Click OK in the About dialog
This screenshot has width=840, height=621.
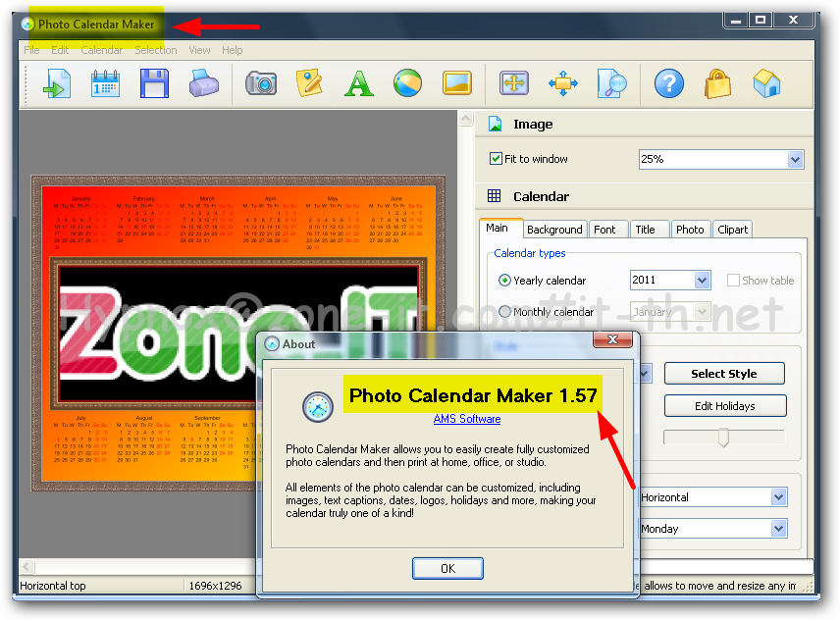pyautogui.click(x=447, y=569)
